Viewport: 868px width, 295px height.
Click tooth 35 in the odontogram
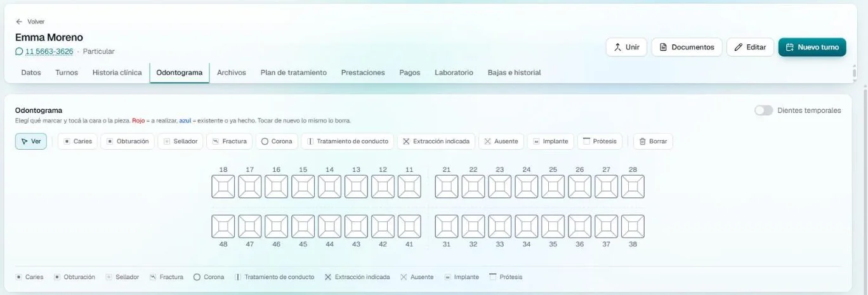pos(553,226)
